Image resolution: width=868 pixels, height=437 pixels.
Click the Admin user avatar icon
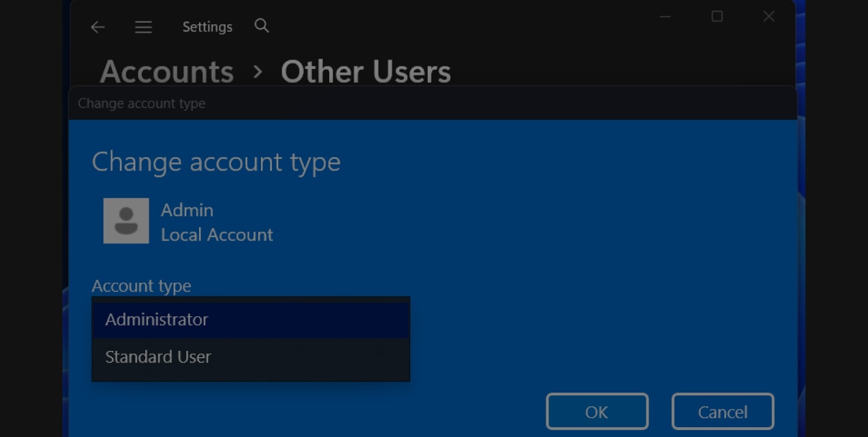[x=126, y=221]
